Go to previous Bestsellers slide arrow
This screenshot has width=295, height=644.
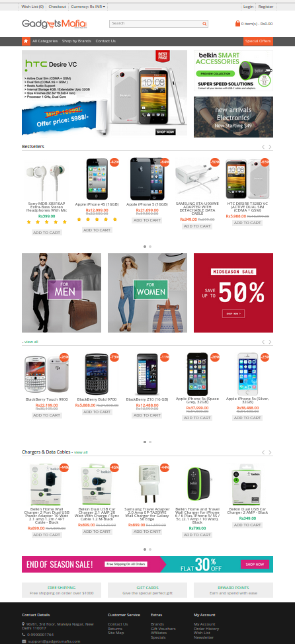[263, 147]
